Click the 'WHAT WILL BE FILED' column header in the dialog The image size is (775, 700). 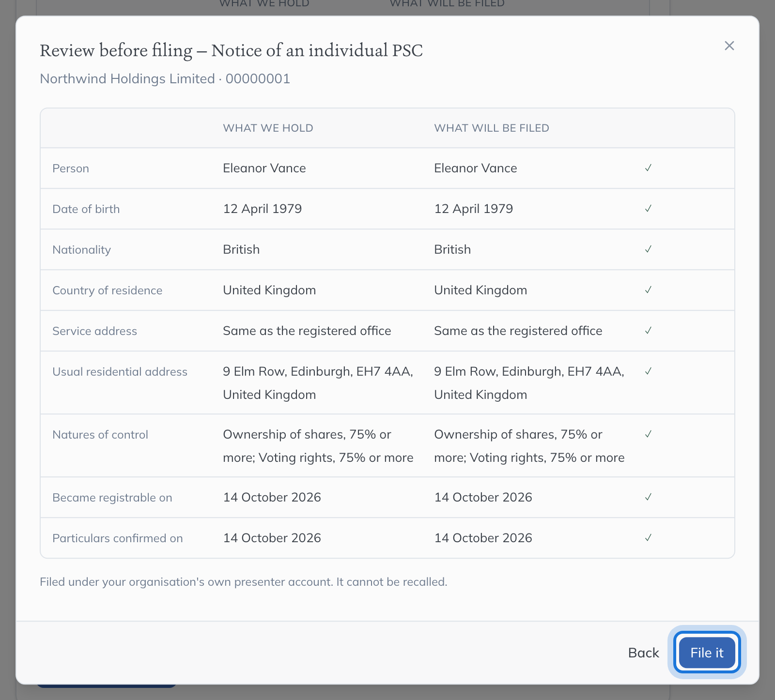pyautogui.click(x=492, y=128)
